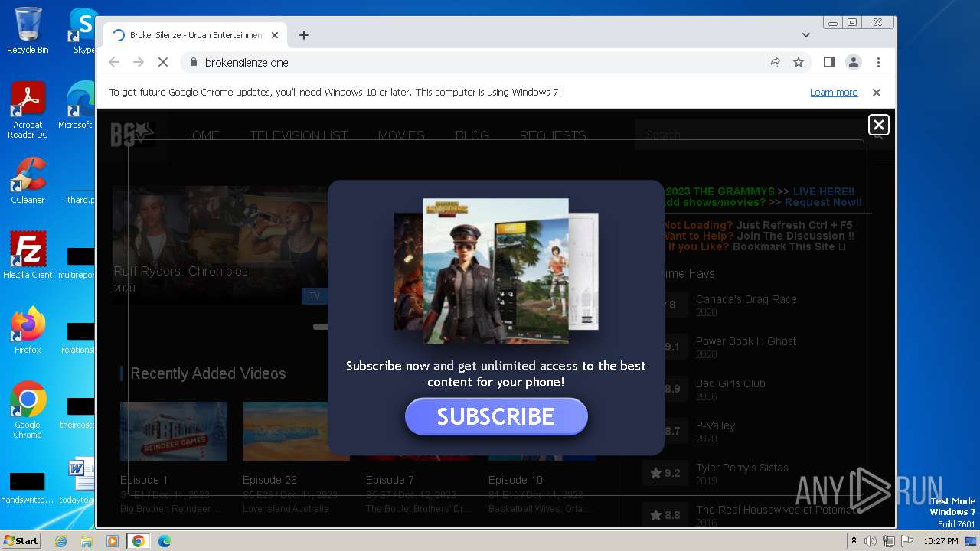Close the BrokenSilenze browser tab

275,35
